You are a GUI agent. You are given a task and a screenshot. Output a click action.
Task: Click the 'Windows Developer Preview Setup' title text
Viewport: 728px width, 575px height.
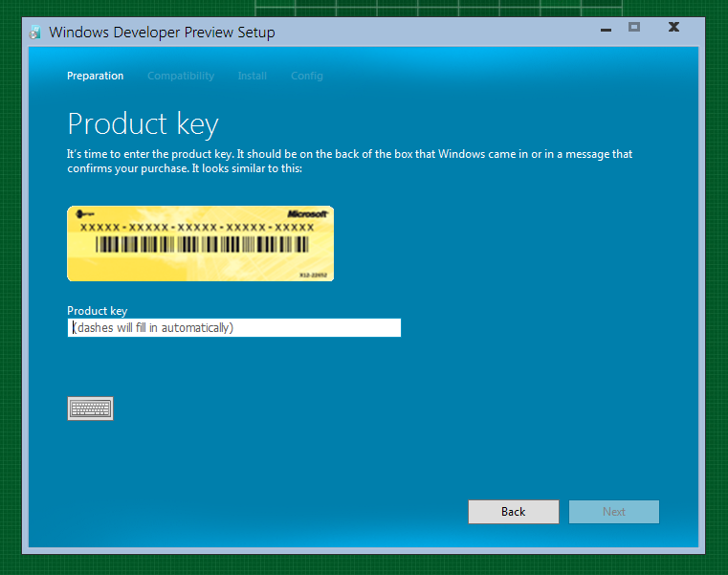tap(162, 32)
